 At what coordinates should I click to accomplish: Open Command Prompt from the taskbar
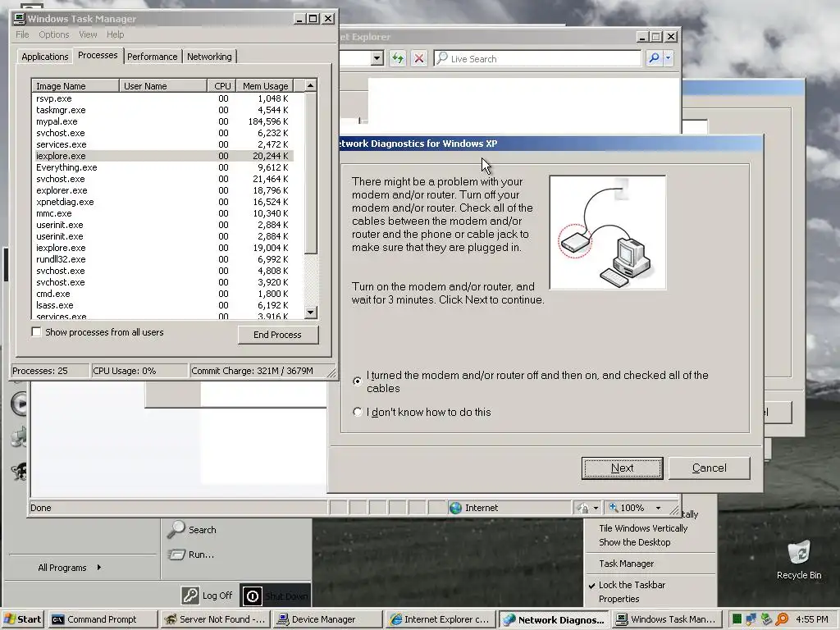(103, 619)
